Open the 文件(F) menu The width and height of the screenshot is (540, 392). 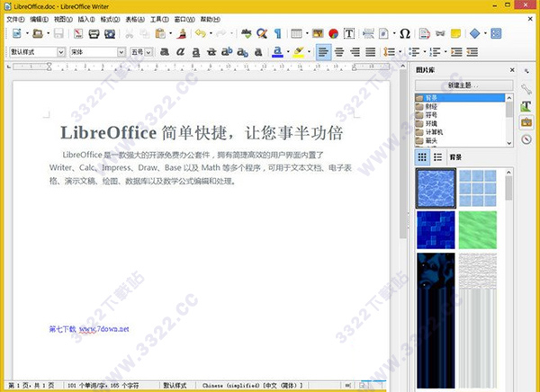click(x=16, y=19)
